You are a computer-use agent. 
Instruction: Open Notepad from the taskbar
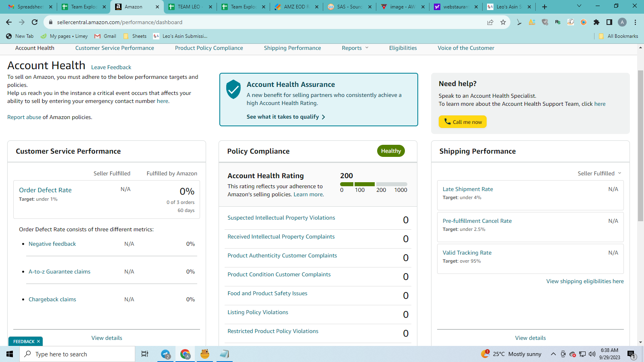[224, 354]
